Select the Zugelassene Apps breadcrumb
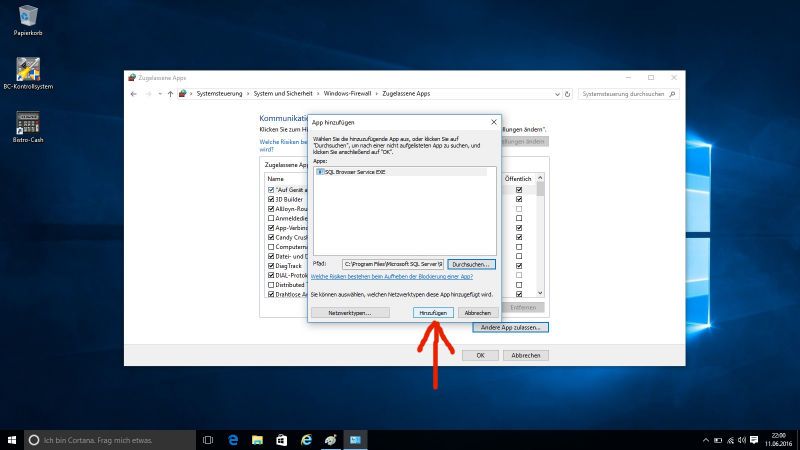800x450 pixels. pyautogui.click(x=406, y=94)
